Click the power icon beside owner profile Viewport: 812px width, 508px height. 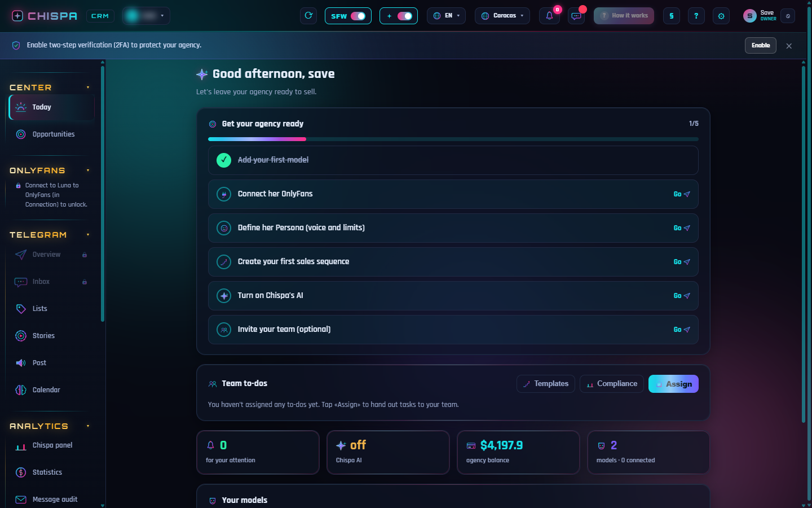pyautogui.click(x=788, y=16)
